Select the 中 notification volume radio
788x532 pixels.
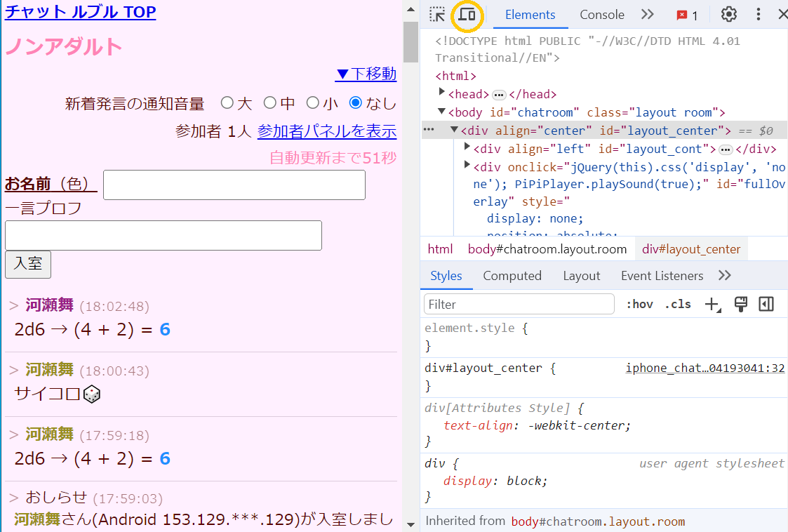269,103
